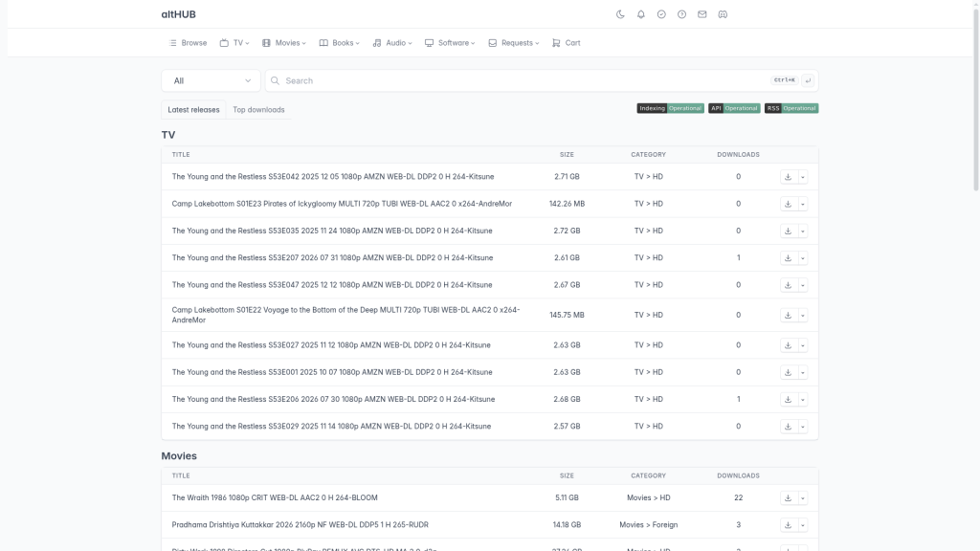Download Young and the Restless S53E035
This screenshot has height=551, width=980.
[x=789, y=231]
